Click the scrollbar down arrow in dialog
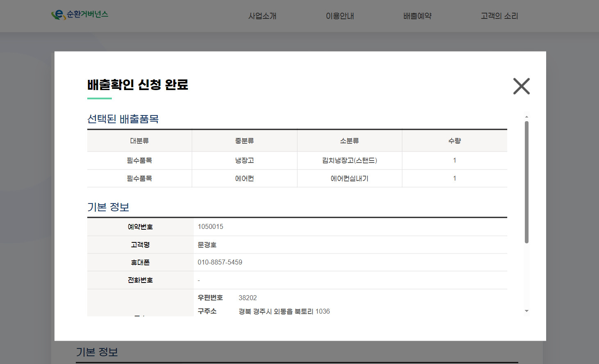Viewport: 599px width, 364px height. (x=526, y=311)
